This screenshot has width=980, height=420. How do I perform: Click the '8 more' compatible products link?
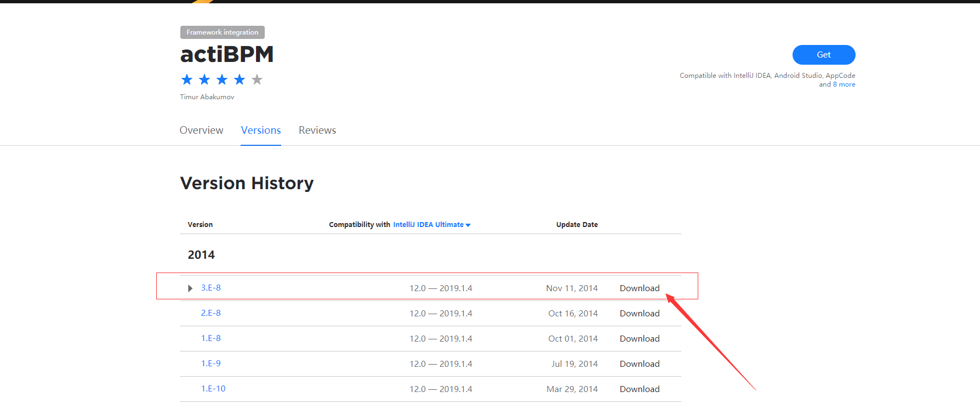(844, 84)
